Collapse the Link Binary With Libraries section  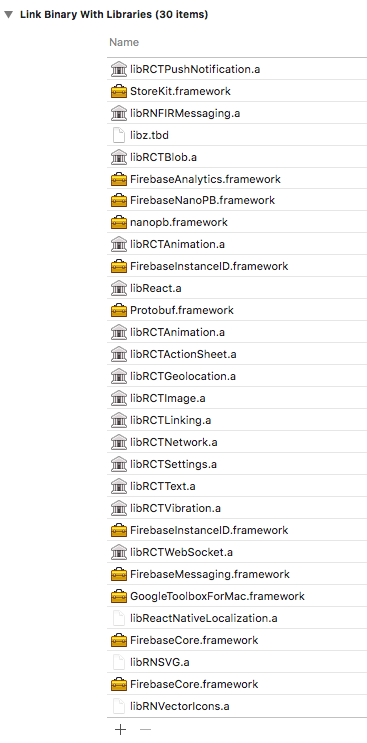click(9, 15)
